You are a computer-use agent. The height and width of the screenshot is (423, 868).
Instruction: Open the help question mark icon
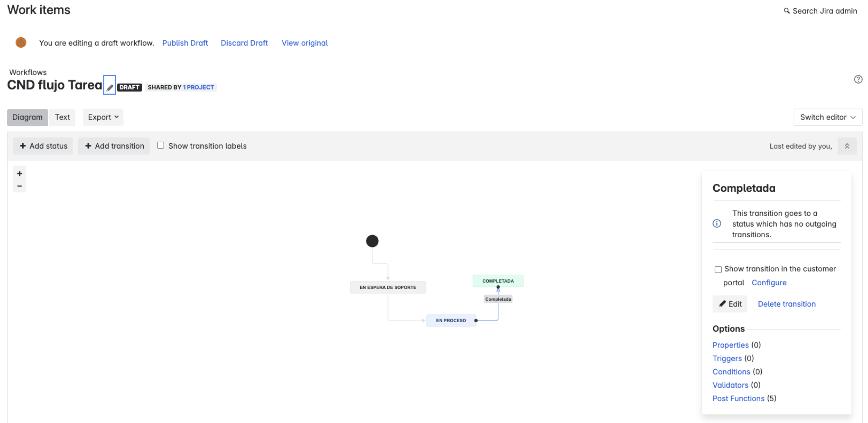click(858, 79)
